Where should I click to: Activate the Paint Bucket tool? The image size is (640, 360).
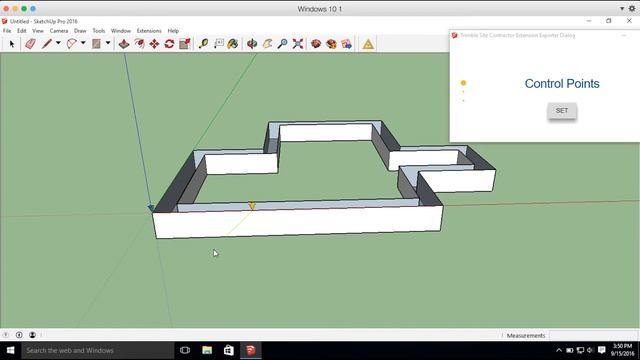click(x=233, y=44)
